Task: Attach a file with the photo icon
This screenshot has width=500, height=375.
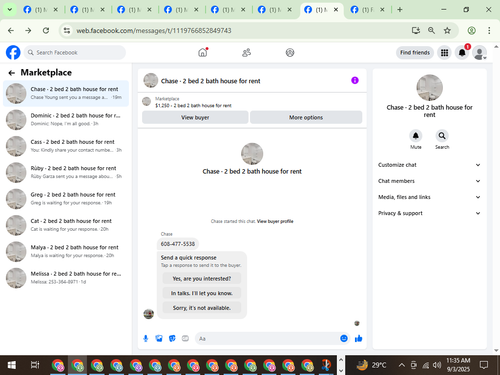Action: point(159,339)
